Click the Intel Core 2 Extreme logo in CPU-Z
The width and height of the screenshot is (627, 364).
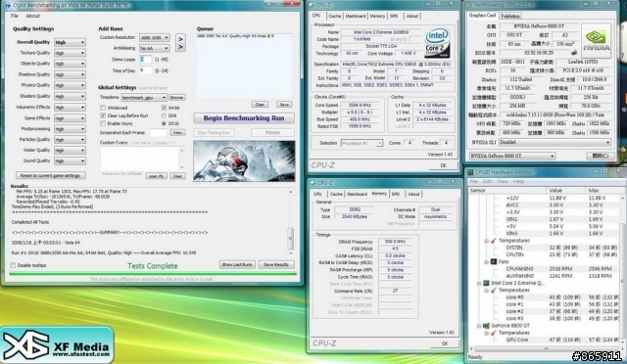coord(438,42)
